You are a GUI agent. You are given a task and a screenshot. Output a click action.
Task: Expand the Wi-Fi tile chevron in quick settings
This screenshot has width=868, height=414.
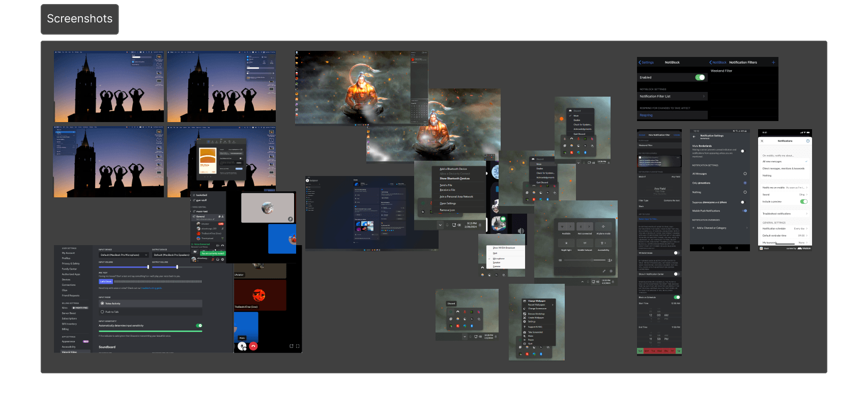570,226
